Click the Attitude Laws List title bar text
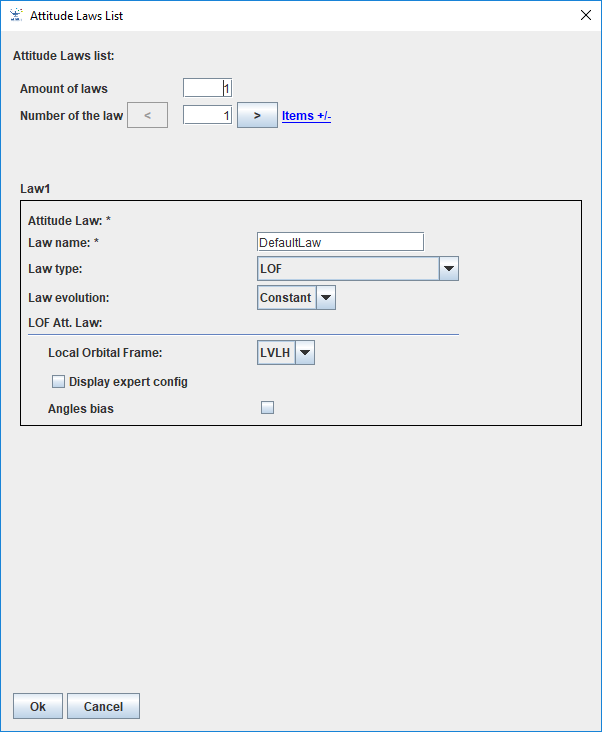Viewport: 602px width, 732px height. [77, 16]
